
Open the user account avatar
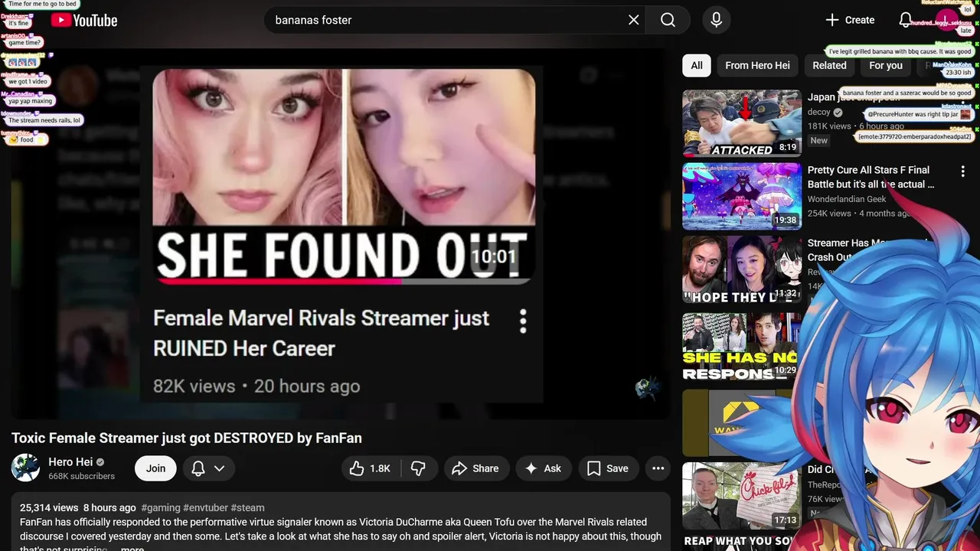coord(946,20)
